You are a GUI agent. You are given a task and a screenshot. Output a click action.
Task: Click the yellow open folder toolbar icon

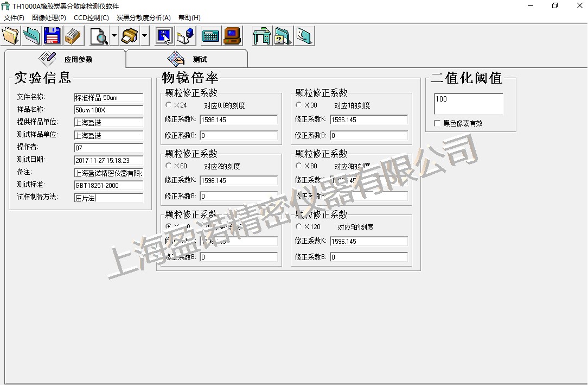coord(10,36)
